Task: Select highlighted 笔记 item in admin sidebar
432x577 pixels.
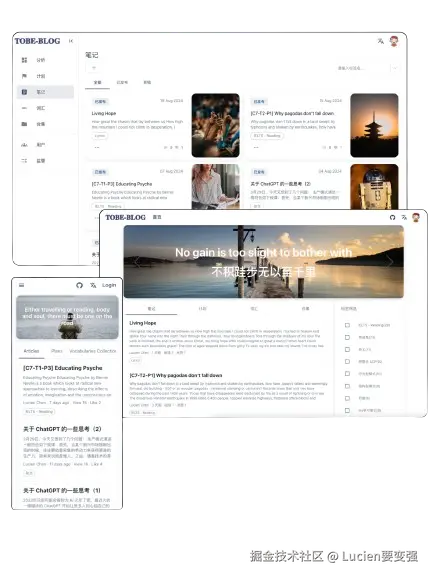Action: [45, 92]
